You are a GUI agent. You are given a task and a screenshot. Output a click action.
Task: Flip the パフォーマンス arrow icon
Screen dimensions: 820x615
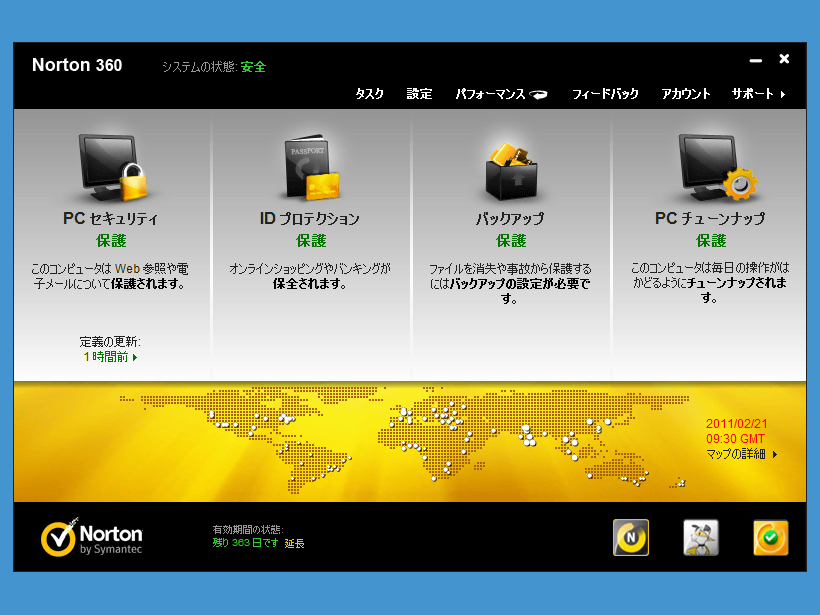538,94
